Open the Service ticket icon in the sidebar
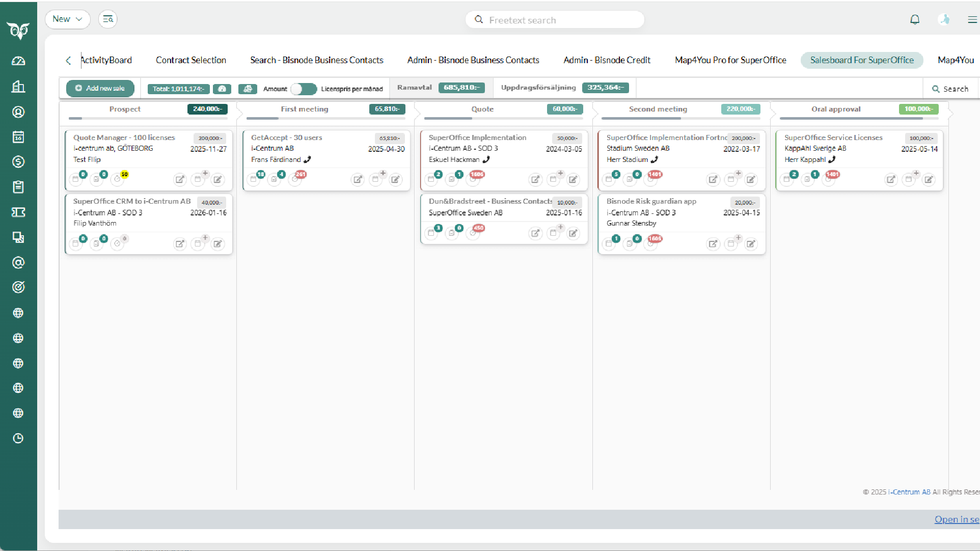980x551 pixels. pos(18,212)
